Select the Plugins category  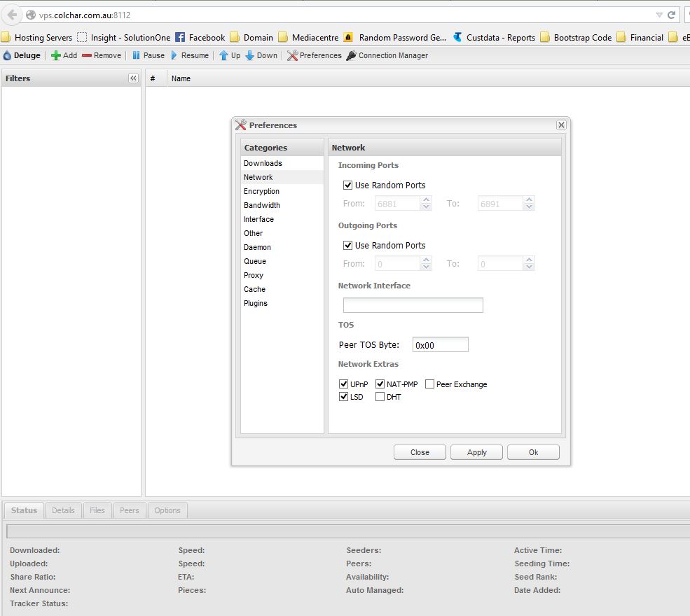click(x=256, y=303)
